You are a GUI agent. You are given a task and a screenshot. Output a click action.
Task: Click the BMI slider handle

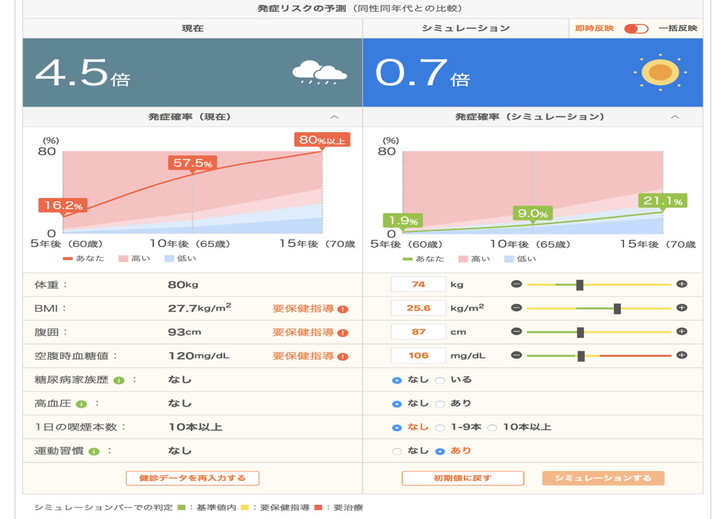[617, 308]
